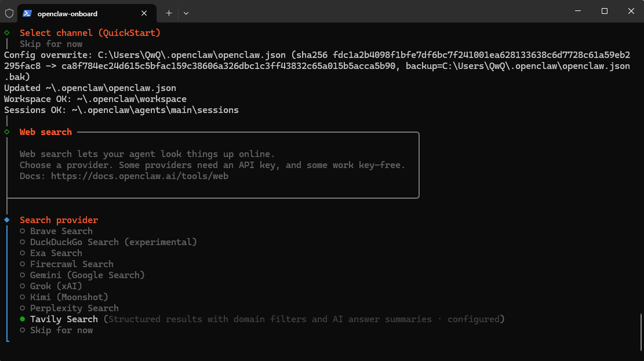Choose Skip for now under Search provider
Viewport: 644px width, 361px height.
[61, 330]
